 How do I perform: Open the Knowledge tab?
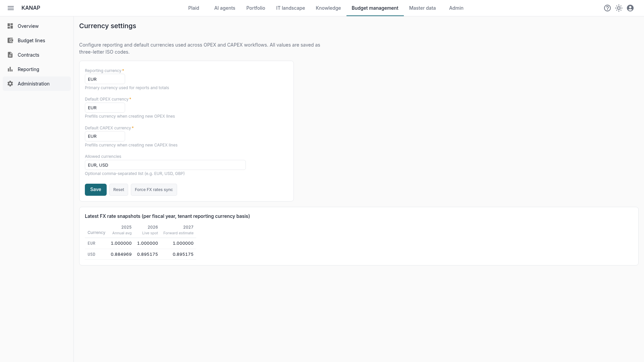328,8
